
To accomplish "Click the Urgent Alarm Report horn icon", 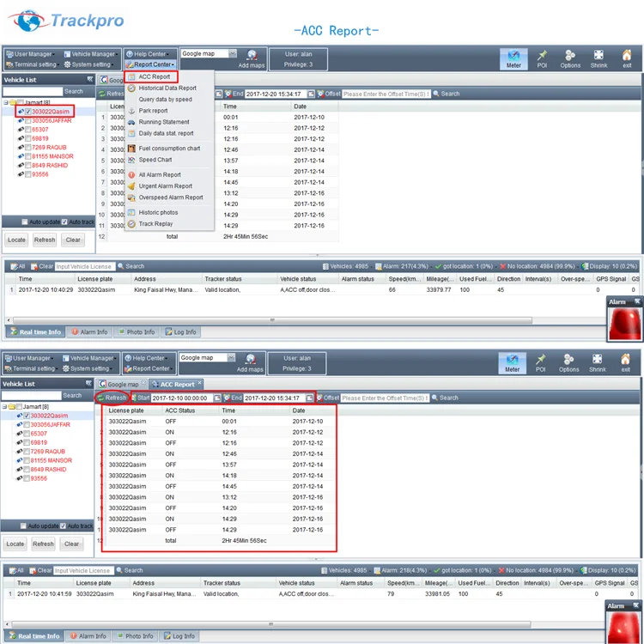I will coord(131,186).
